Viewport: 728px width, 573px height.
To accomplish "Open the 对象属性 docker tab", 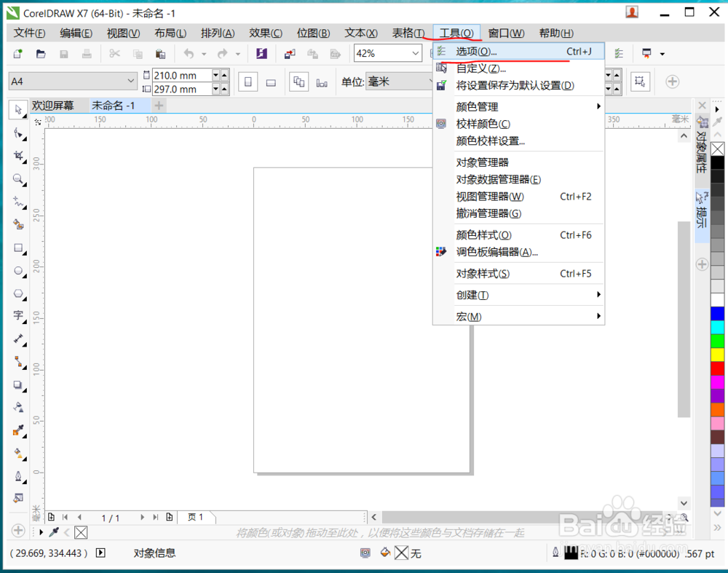I will pos(702,146).
